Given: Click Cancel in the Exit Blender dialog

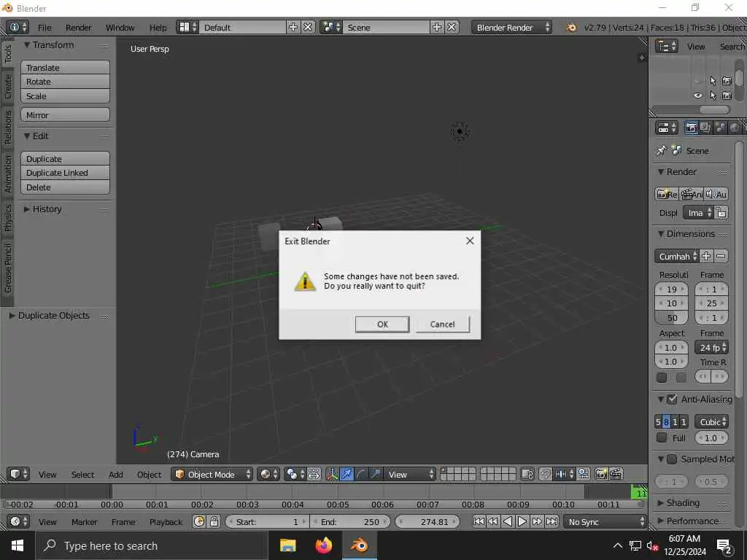Looking at the screenshot, I should click(x=443, y=324).
